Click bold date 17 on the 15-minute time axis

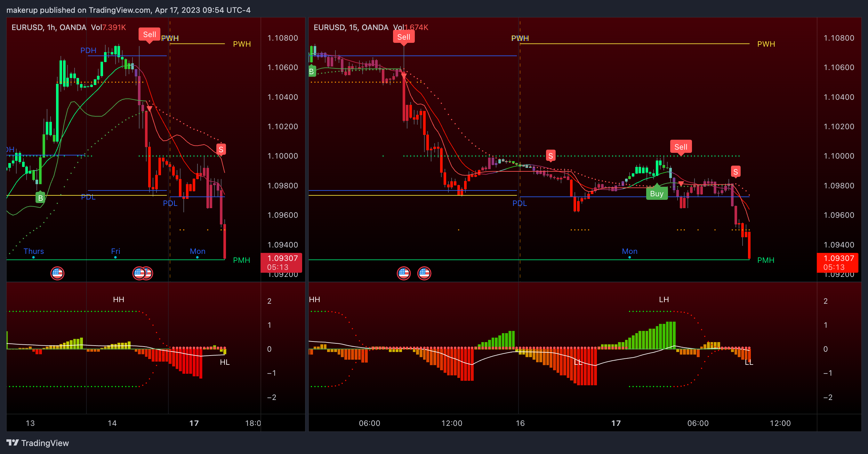pyautogui.click(x=616, y=423)
